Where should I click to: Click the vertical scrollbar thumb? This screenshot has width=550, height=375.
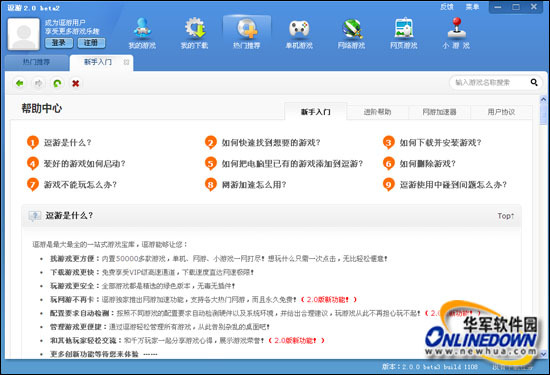tap(543, 114)
